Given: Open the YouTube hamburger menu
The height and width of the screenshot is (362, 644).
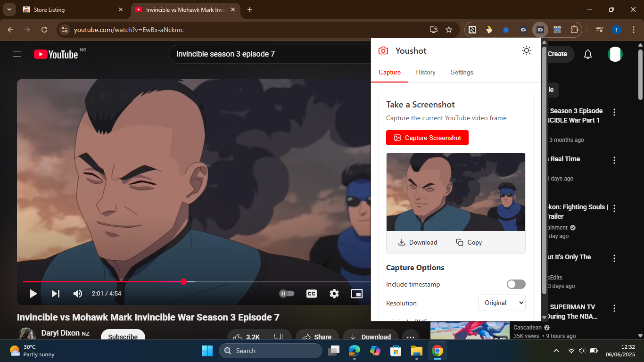Looking at the screenshot, I should point(17,54).
